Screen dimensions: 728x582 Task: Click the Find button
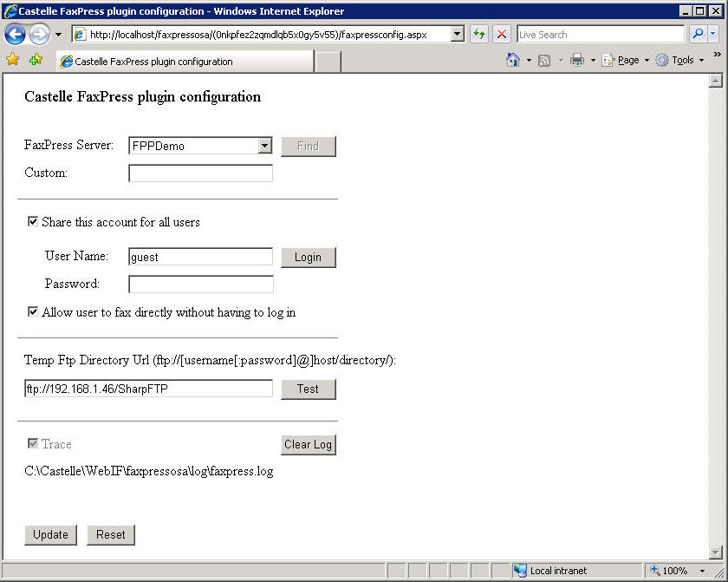(x=309, y=147)
